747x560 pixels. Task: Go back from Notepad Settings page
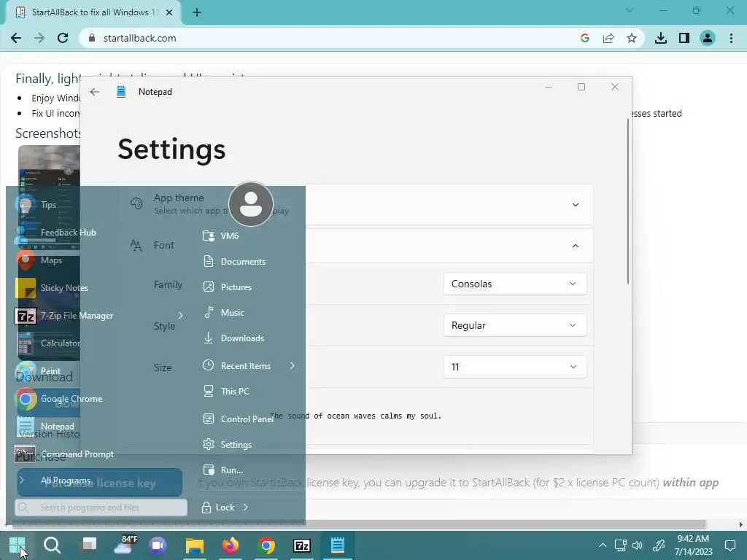(95, 92)
